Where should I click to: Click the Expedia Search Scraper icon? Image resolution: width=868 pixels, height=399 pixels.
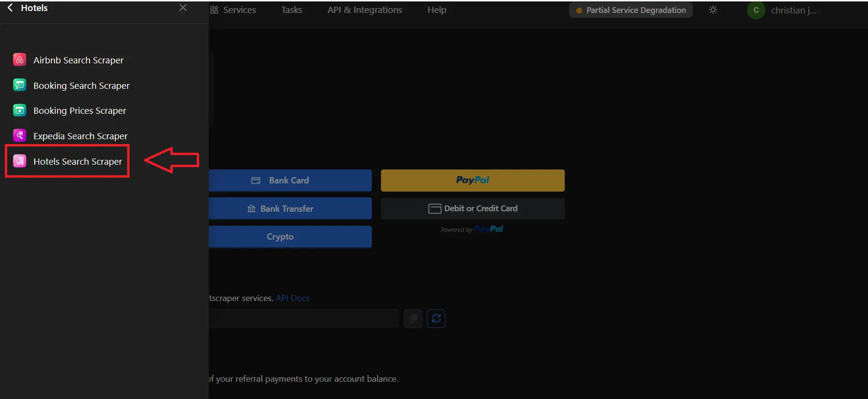(x=19, y=136)
